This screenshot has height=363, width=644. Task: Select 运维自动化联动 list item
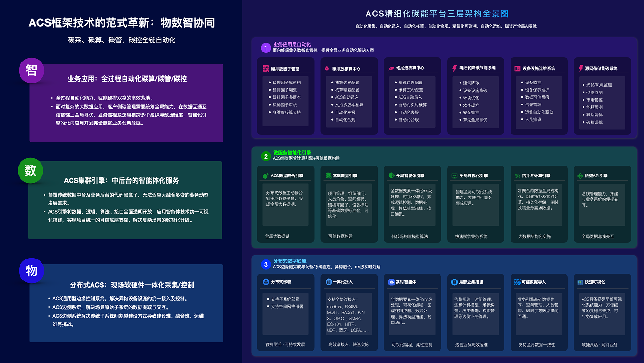(539, 112)
